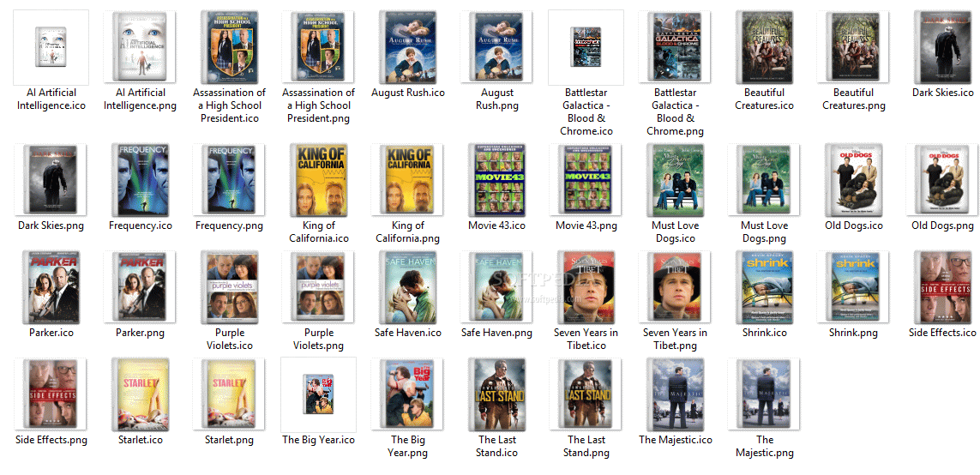
Task: Click the 'Old Dogs.png' file name
Action: (942, 225)
